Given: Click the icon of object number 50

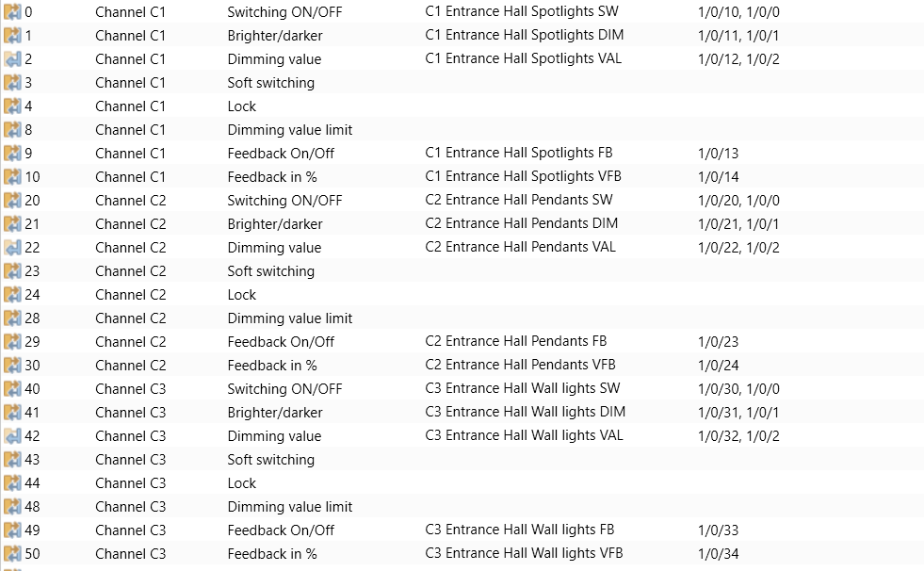Looking at the screenshot, I should 12,554.
